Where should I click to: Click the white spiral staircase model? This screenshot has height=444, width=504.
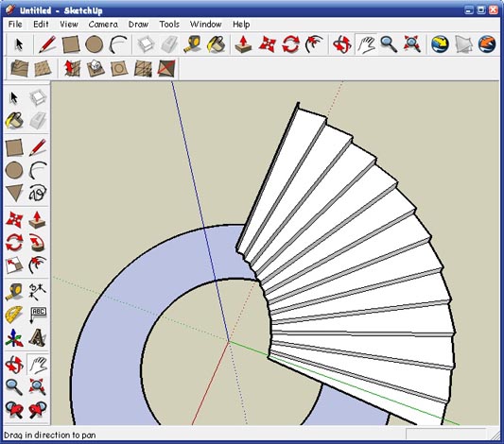[354, 264]
